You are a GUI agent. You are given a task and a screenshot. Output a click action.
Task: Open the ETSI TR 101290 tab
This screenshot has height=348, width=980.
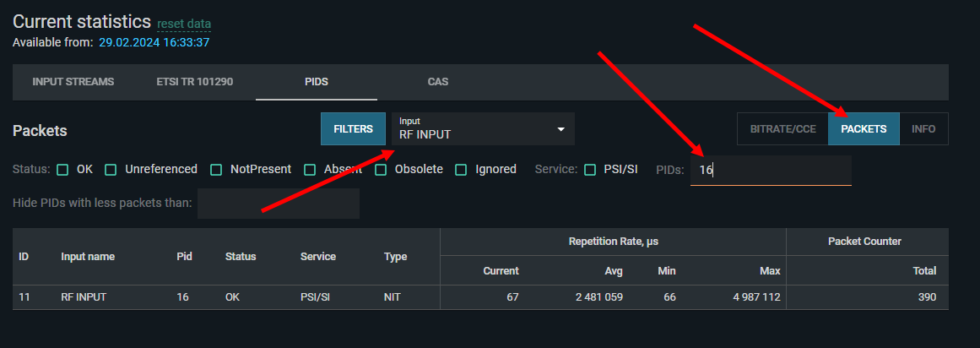tap(194, 82)
